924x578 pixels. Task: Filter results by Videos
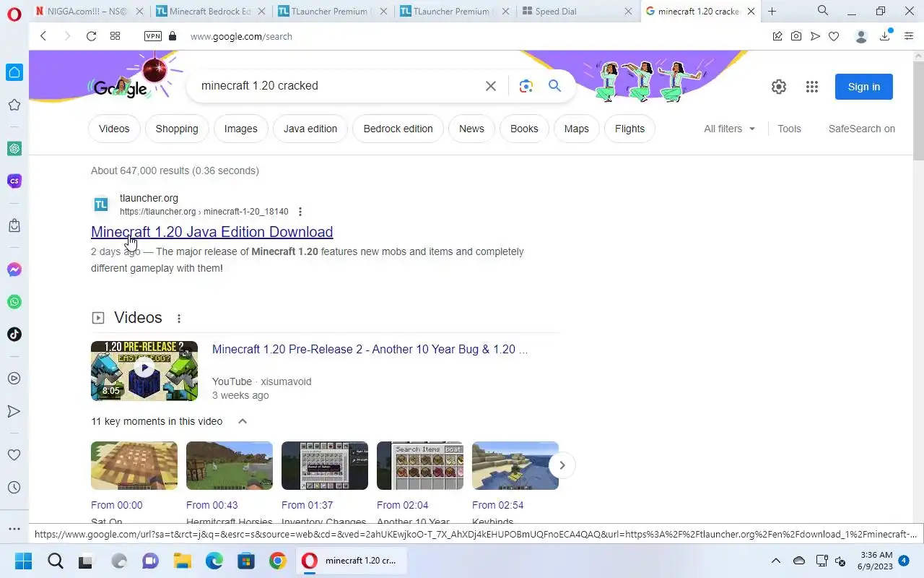114,129
